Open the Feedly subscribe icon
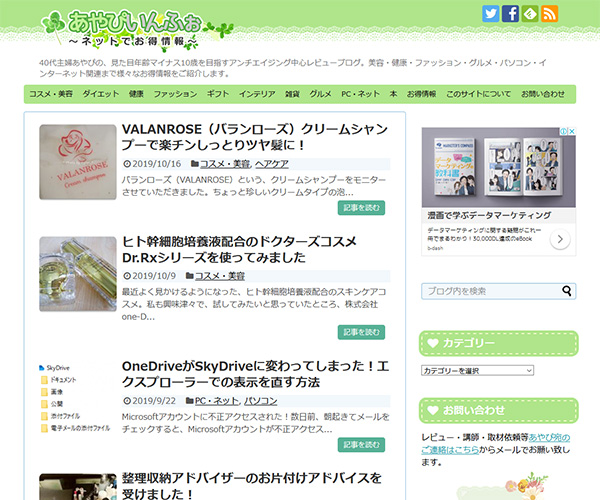Screen dimensions: 600x500 tap(530, 14)
